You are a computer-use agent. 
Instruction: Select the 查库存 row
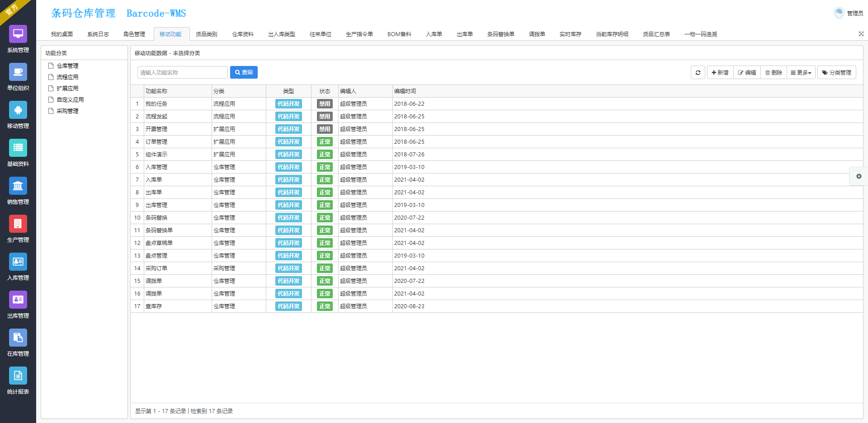tap(497, 306)
